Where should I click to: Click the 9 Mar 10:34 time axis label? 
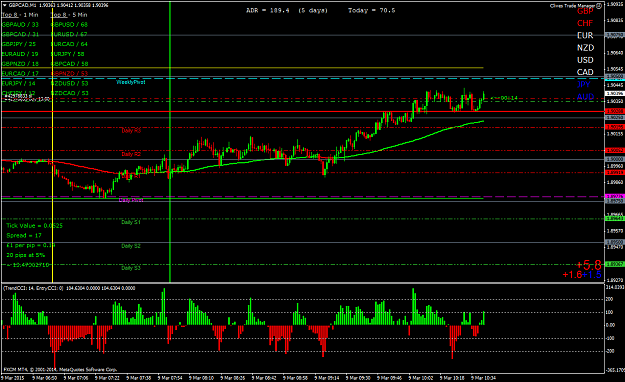(x=483, y=378)
